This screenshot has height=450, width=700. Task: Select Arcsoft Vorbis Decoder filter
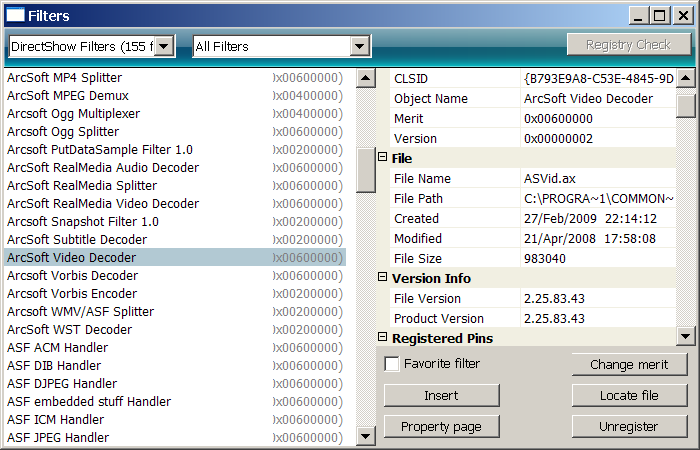pos(175,275)
